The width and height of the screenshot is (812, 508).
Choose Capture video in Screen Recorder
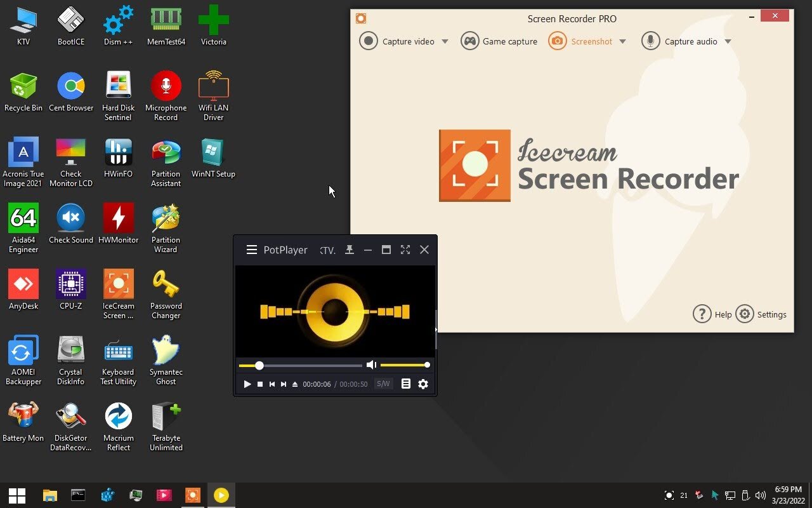tap(396, 41)
